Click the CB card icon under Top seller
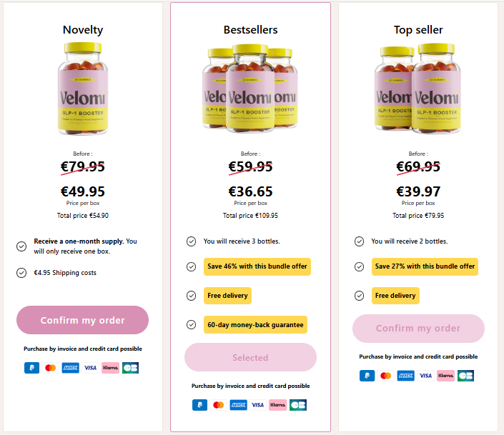The height and width of the screenshot is (435, 504). [x=465, y=376]
